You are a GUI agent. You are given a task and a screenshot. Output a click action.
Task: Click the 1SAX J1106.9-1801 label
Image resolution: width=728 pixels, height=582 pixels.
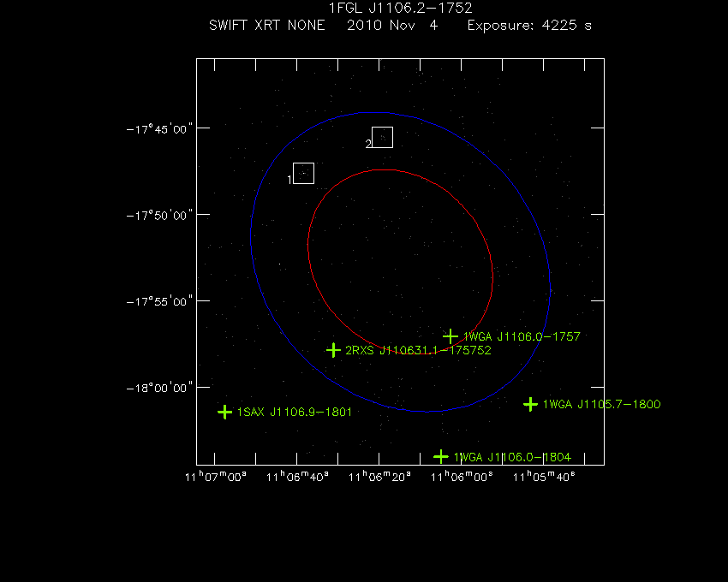click(295, 413)
